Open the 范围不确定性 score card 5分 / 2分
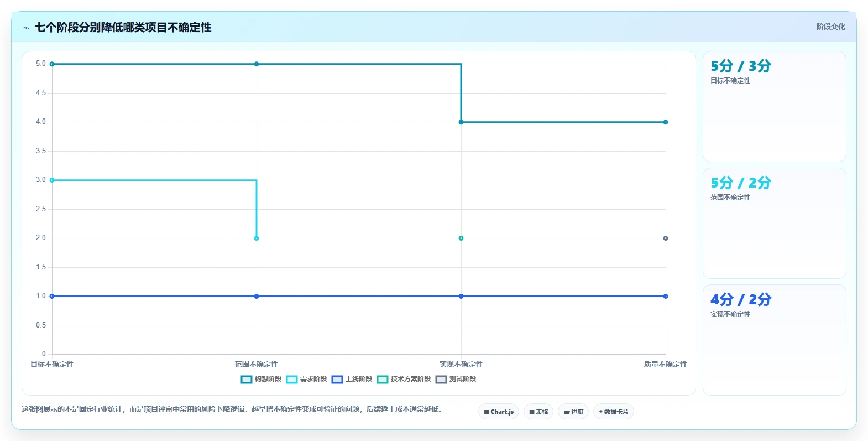Viewport: 868px width, 441px height. [774, 223]
